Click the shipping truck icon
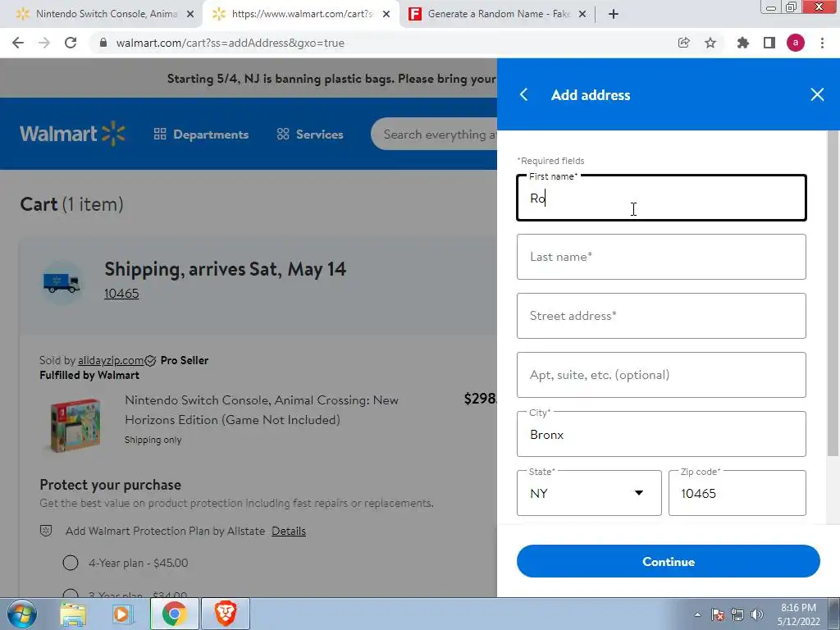This screenshot has width=840, height=630. pyautogui.click(x=62, y=282)
